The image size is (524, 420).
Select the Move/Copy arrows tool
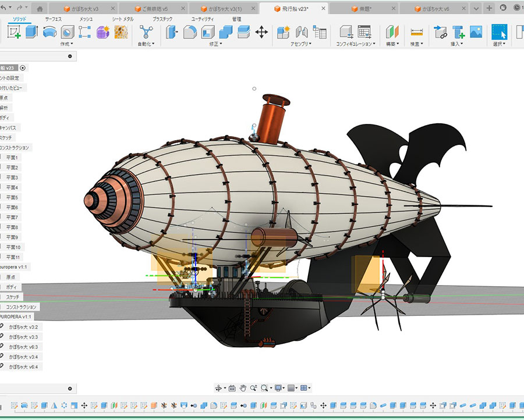[x=261, y=32]
